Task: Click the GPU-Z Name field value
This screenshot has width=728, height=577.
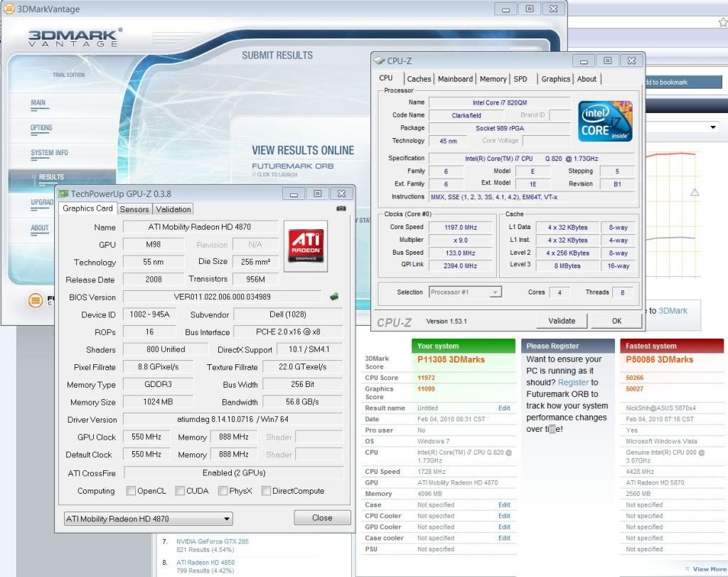Action: 200,227
